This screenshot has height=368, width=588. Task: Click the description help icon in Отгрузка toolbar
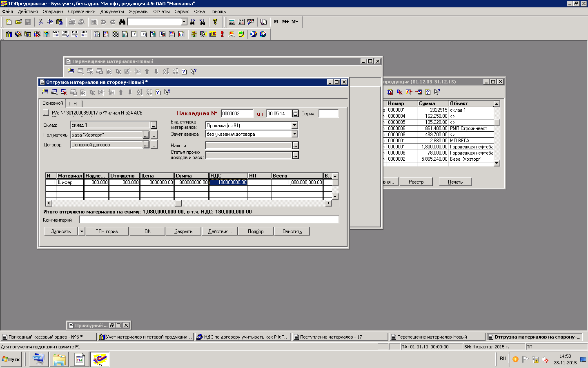point(158,92)
